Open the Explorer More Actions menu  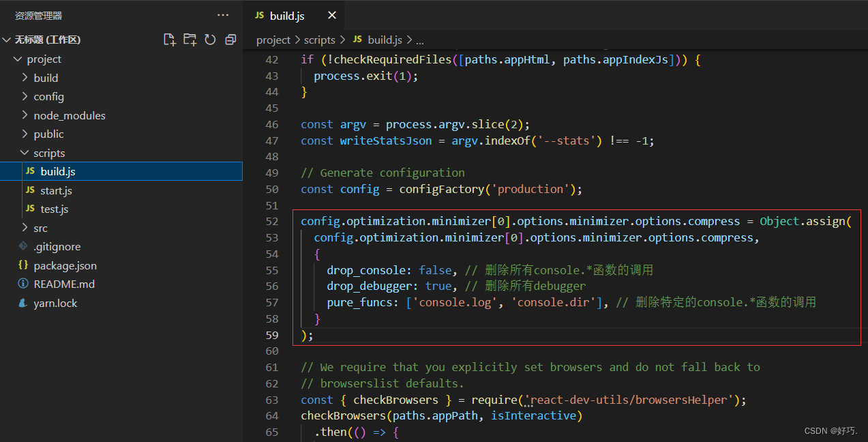(223, 14)
